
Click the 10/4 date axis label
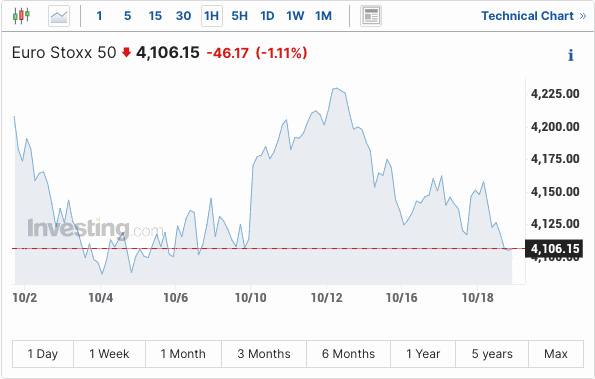click(x=101, y=298)
